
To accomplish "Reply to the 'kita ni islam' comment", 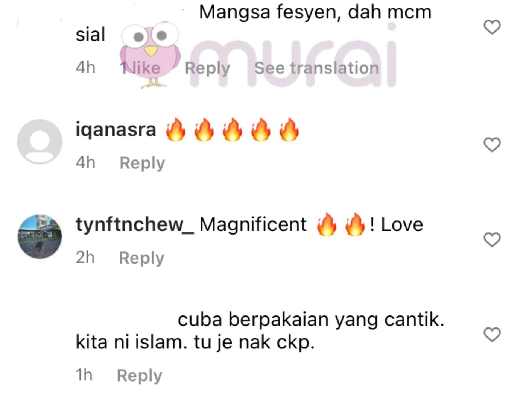I will 139,376.
